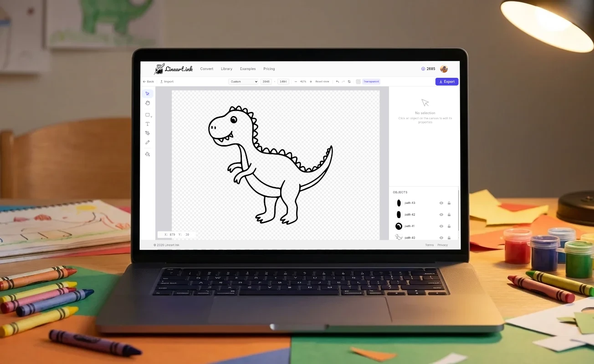Viewport: 594px width, 364px height.
Task: Click Reset view
Action: 322,81
